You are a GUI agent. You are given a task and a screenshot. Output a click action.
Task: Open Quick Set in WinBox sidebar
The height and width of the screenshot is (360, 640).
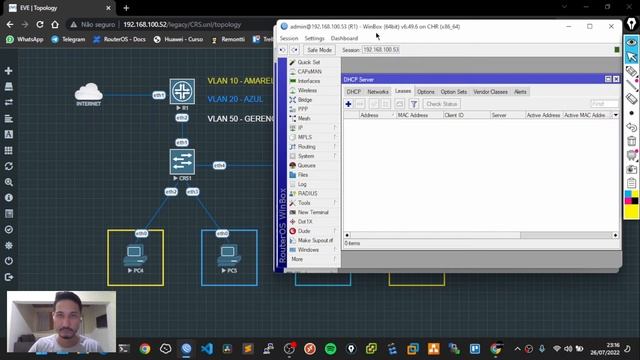click(309, 62)
